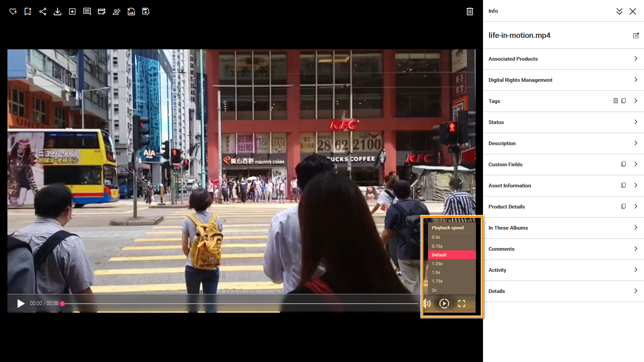Go to next asset with right arrow
Screen dimensions: 644x362
coord(461,181)
